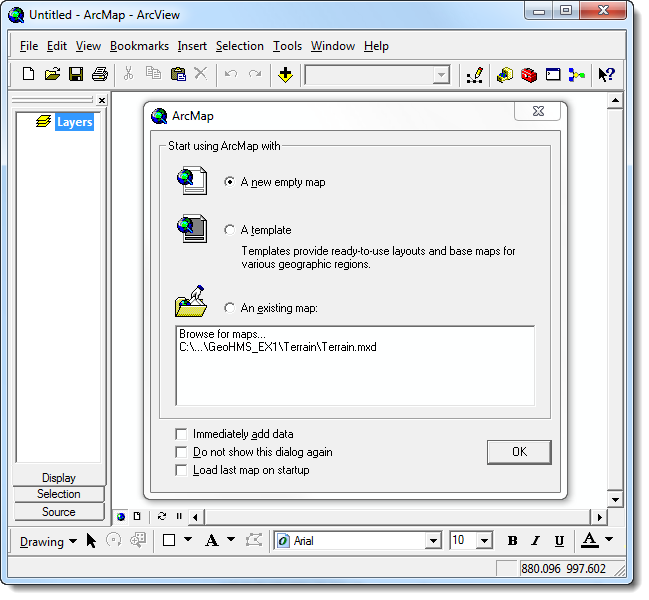Choose 'An existing map' radio button

(x=230, y=308)
